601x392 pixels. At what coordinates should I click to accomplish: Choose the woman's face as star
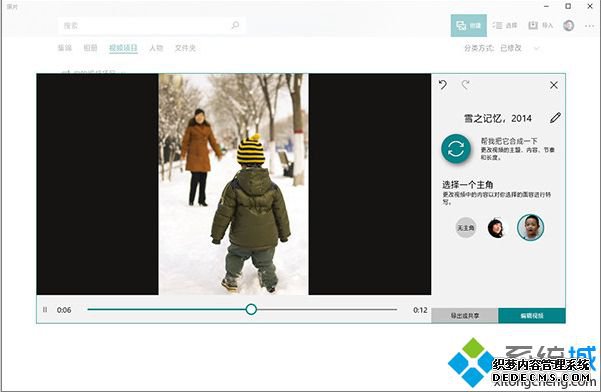(x=496, y=228)
